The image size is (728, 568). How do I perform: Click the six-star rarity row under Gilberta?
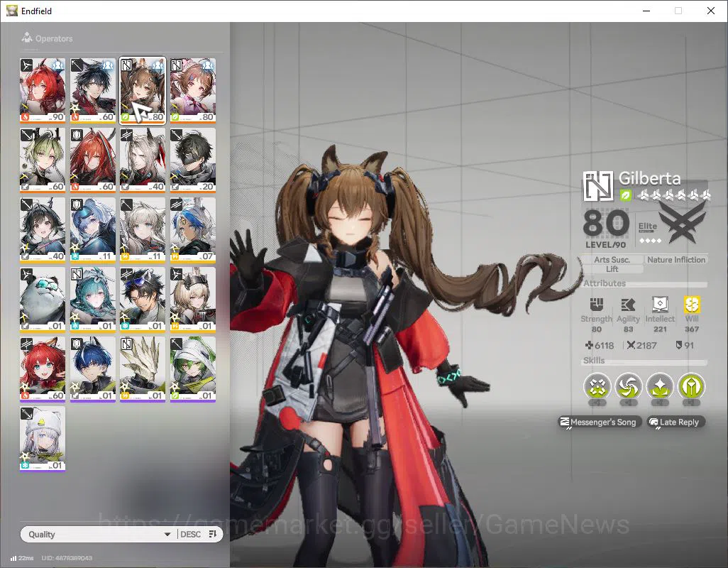click(673, 195)
